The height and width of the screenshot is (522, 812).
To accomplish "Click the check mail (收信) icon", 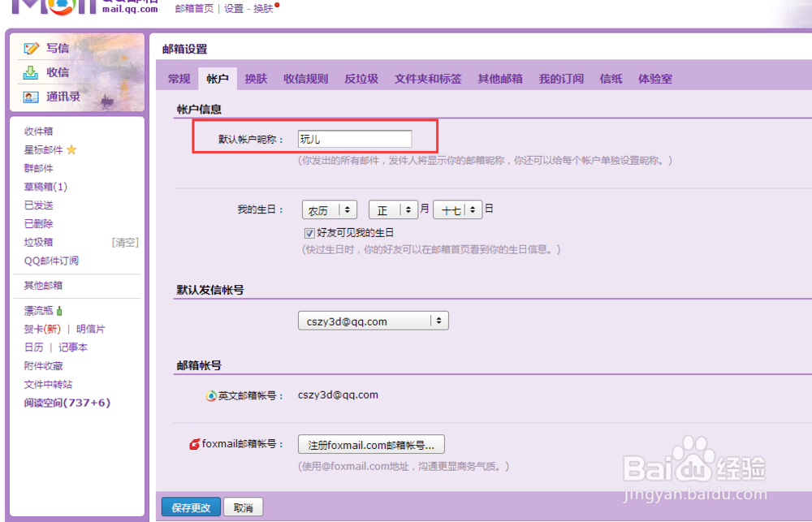I will point(32,71).
